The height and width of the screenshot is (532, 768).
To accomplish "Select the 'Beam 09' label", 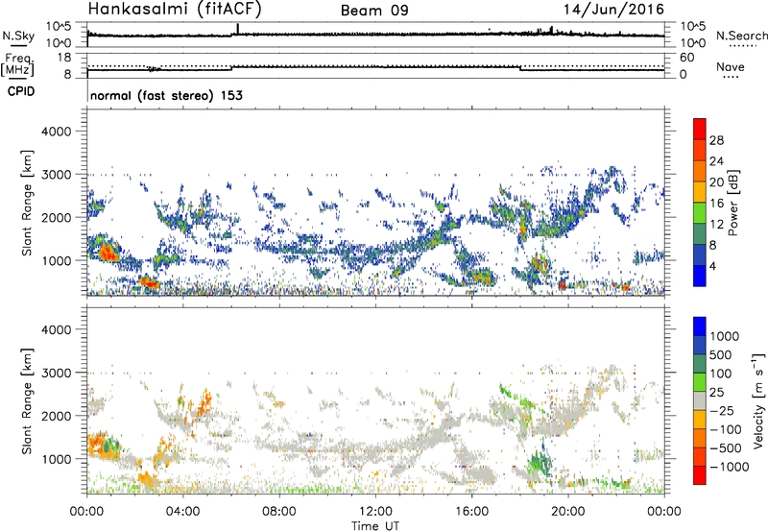I will tap(374, 11).
